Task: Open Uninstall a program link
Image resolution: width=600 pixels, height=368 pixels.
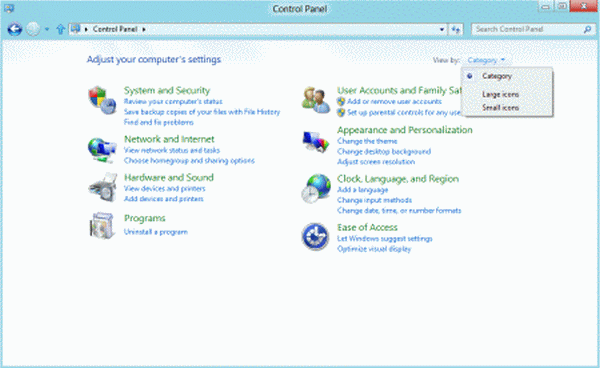Action: pos(156,232)
